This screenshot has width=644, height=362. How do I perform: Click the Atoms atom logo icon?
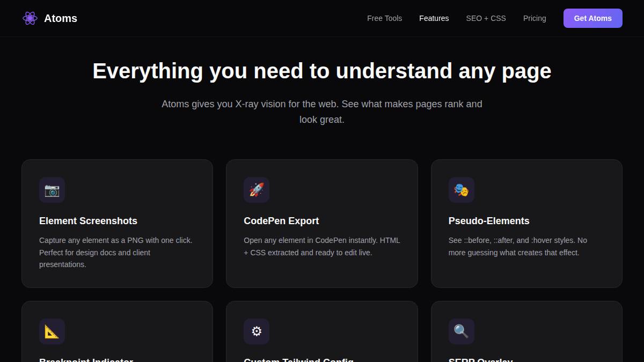[x=30, y=18]
